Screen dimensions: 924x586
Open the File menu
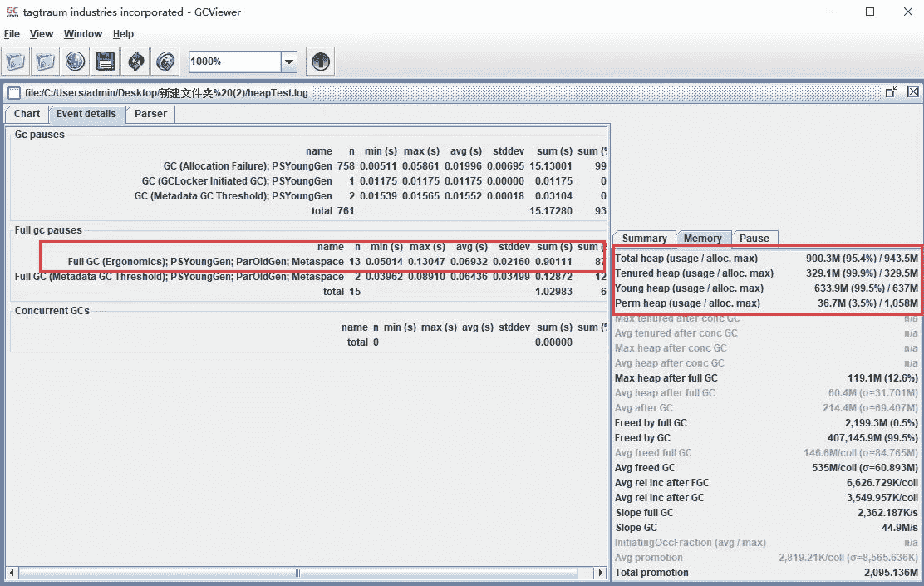tap(12, 34)
